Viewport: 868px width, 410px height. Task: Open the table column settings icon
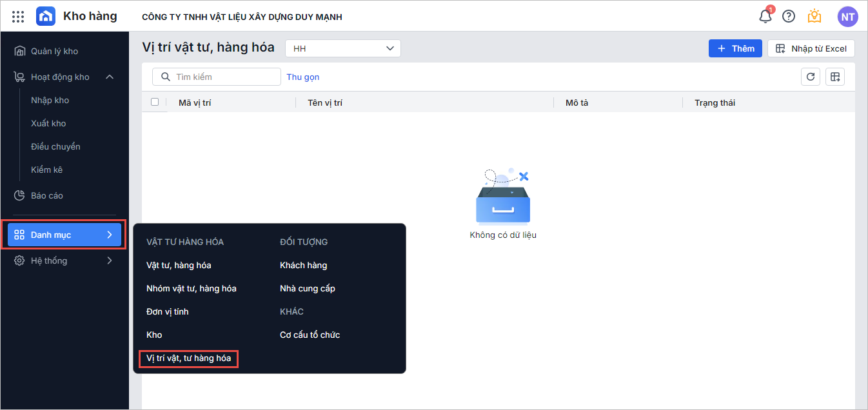(x=835, y=77)
